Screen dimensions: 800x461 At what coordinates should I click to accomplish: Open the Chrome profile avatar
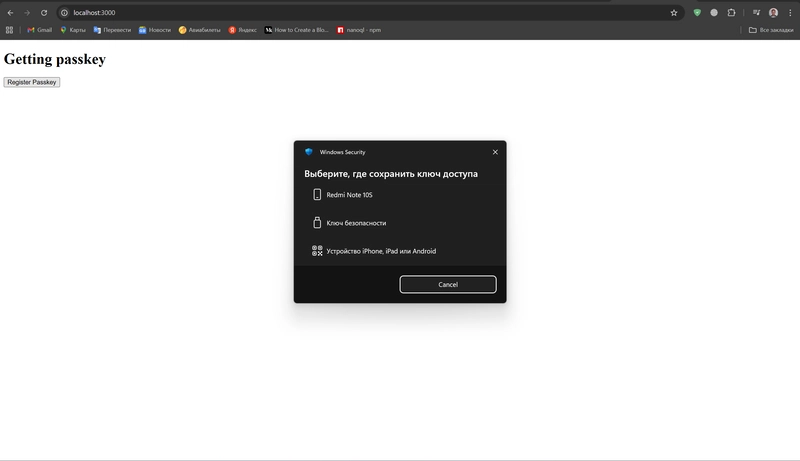point(773,13)
